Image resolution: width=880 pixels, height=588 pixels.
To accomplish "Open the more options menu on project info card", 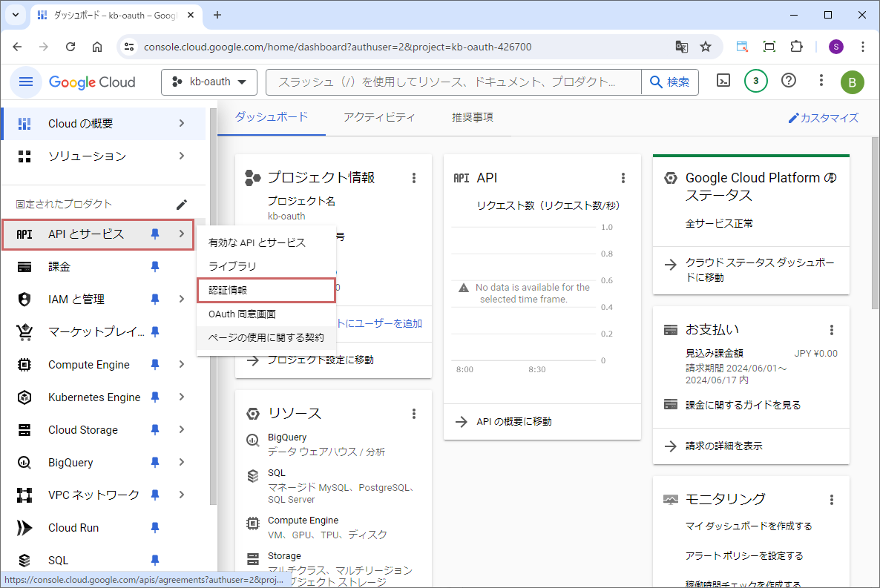I will [x=414, y=178].
